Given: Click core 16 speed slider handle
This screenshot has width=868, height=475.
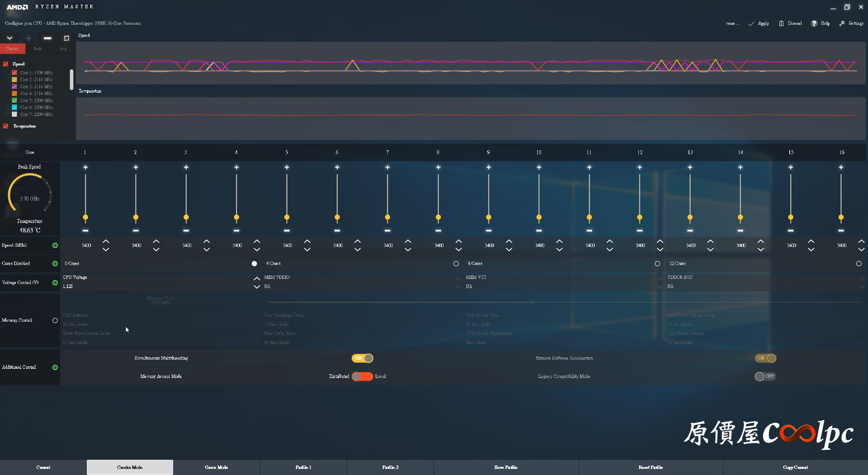Looking at the screenshot, I should [x=841, y=217].
